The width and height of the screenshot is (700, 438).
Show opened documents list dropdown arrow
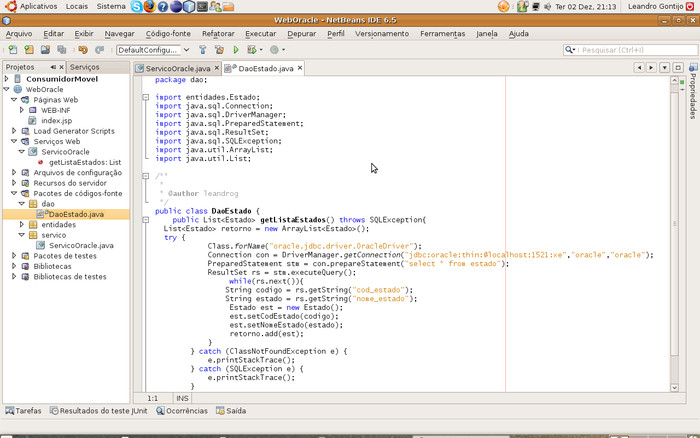point(665,67)
